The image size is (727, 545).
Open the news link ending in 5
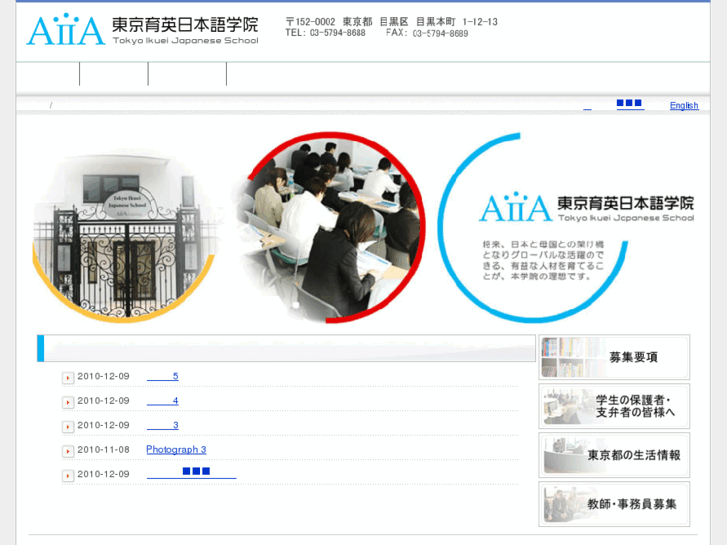[163, 376]
